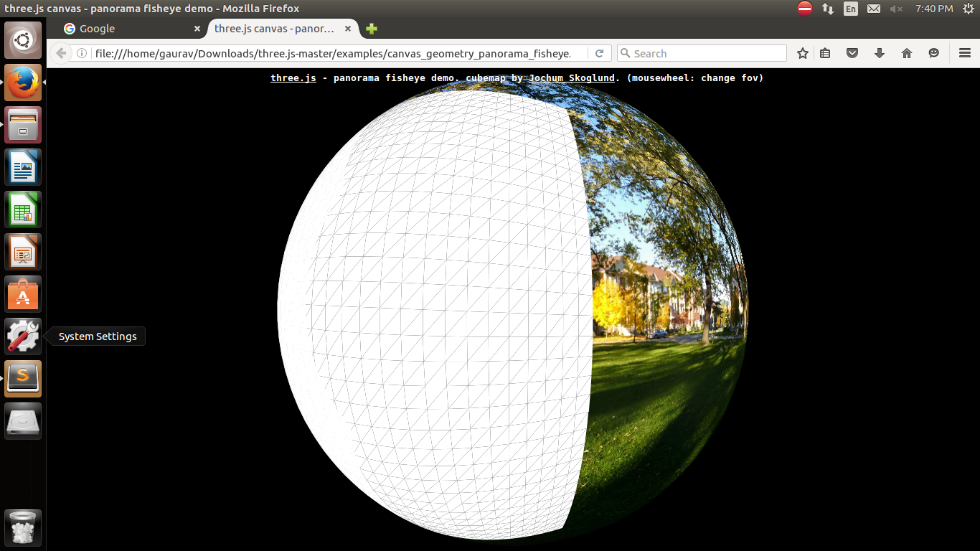Reload the current page
The width and height of the screenshot is (980, 551).
[599, 53]
